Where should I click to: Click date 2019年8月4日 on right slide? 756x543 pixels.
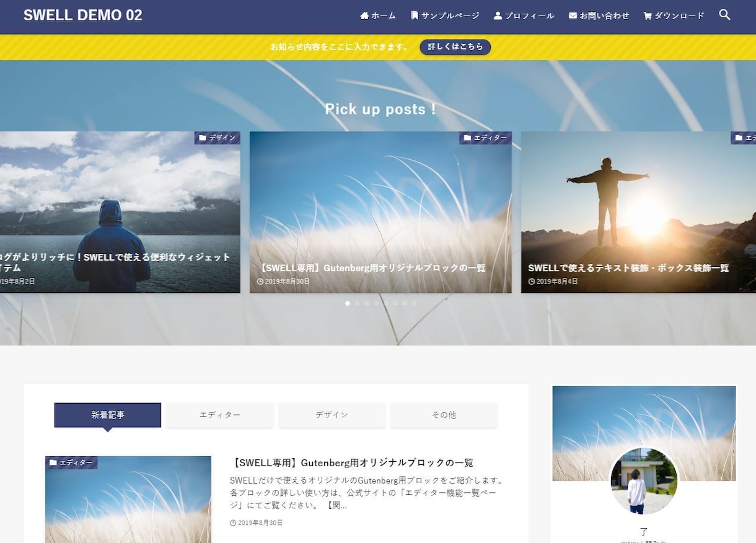(557, 281)
